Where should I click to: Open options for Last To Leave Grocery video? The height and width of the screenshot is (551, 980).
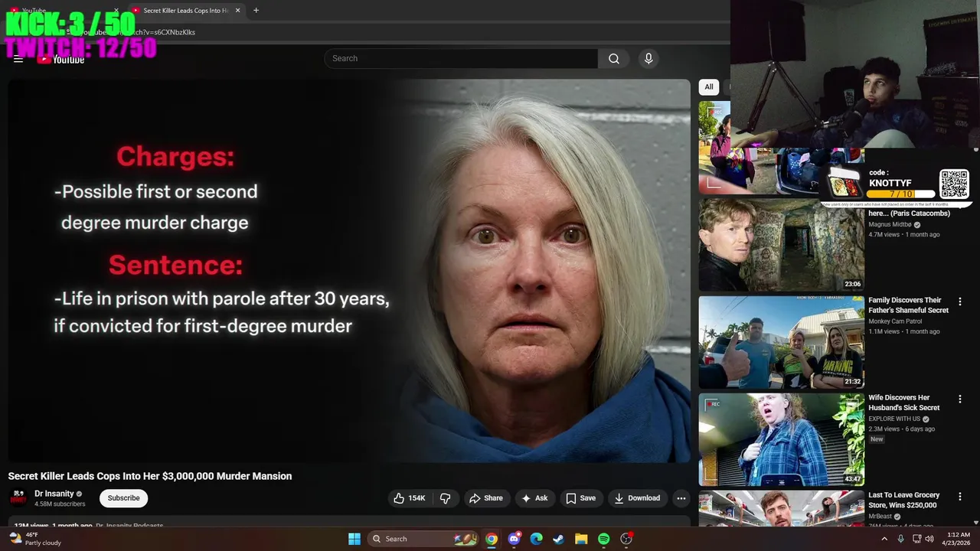click(960, 496)
